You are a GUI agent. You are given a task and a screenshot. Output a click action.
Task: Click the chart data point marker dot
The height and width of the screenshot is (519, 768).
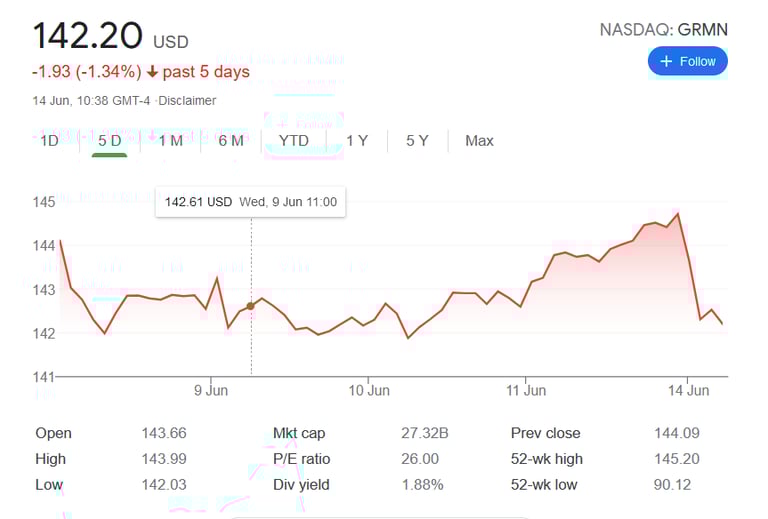250,306
